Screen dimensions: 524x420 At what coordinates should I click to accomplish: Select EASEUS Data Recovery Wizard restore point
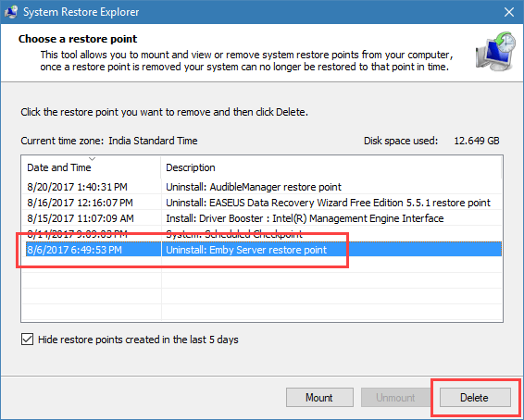tap(262, 203)
